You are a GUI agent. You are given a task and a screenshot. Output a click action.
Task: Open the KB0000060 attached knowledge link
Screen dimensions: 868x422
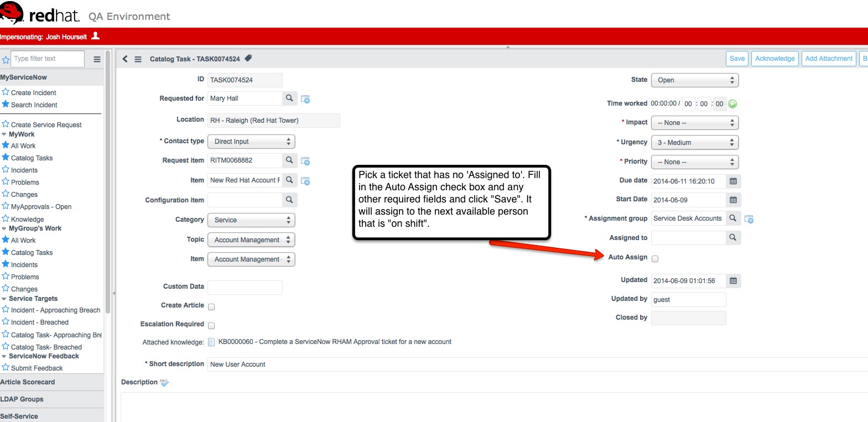point(335,342)
